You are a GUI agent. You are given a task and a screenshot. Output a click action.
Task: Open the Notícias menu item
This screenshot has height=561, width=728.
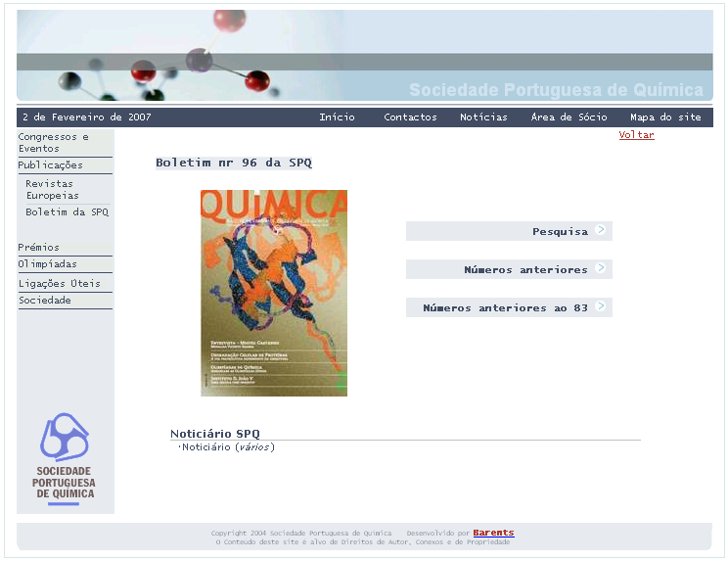pos(483,117)
